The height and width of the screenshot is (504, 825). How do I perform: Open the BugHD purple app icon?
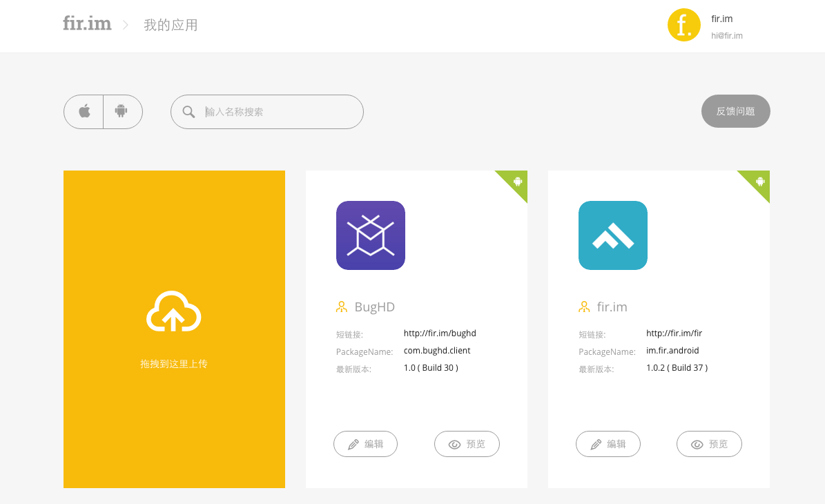(371, 235)
